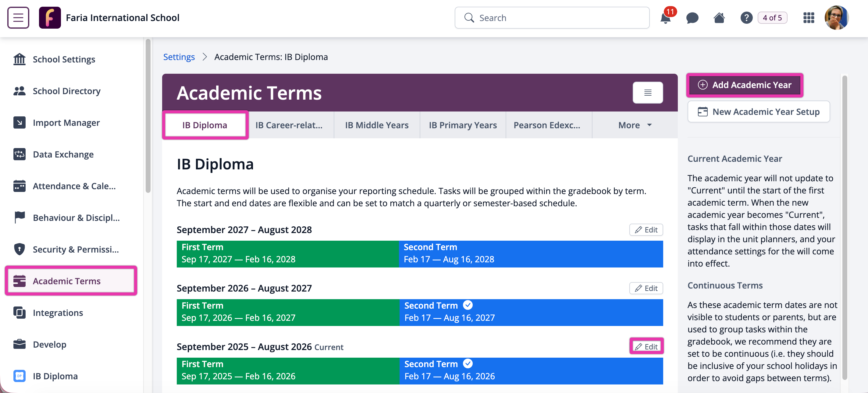Switch to the IB Primary Years tab
The width and height of the screenshot is (868, 393).
tap(463, 125)
